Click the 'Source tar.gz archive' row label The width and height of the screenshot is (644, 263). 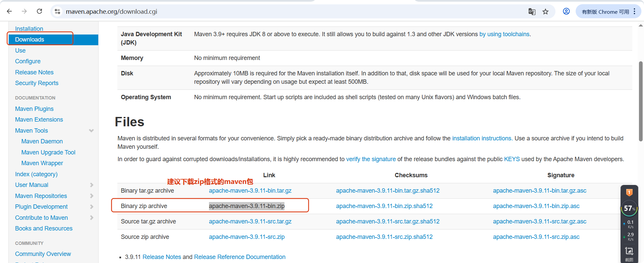click(148, 221)
